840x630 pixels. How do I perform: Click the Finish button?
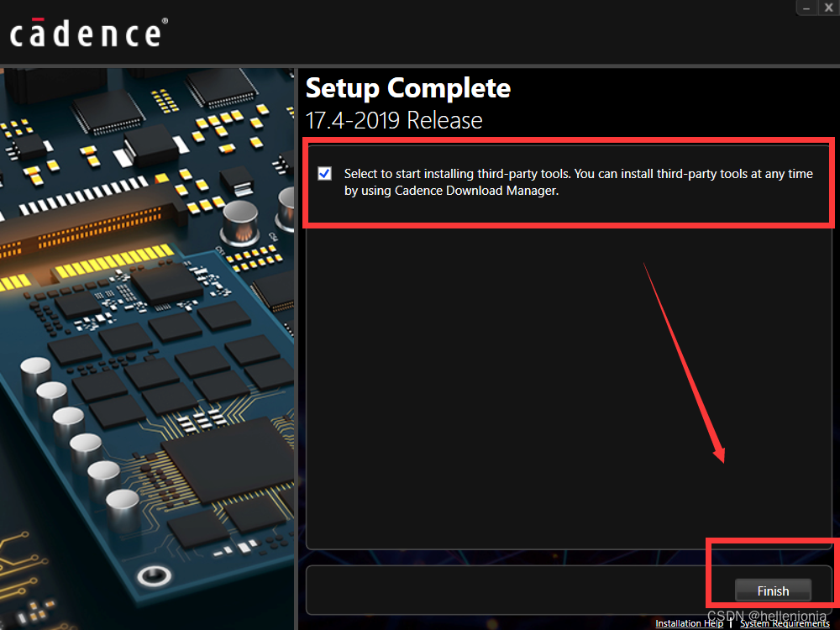point(773,591)
